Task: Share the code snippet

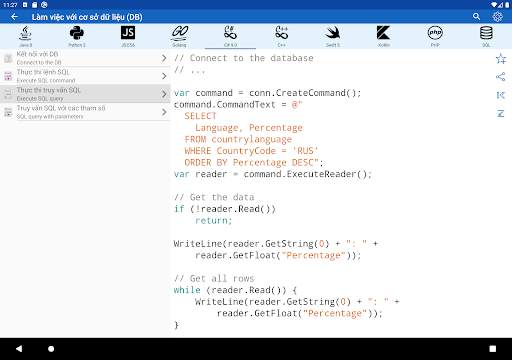Action: (500, 77)
